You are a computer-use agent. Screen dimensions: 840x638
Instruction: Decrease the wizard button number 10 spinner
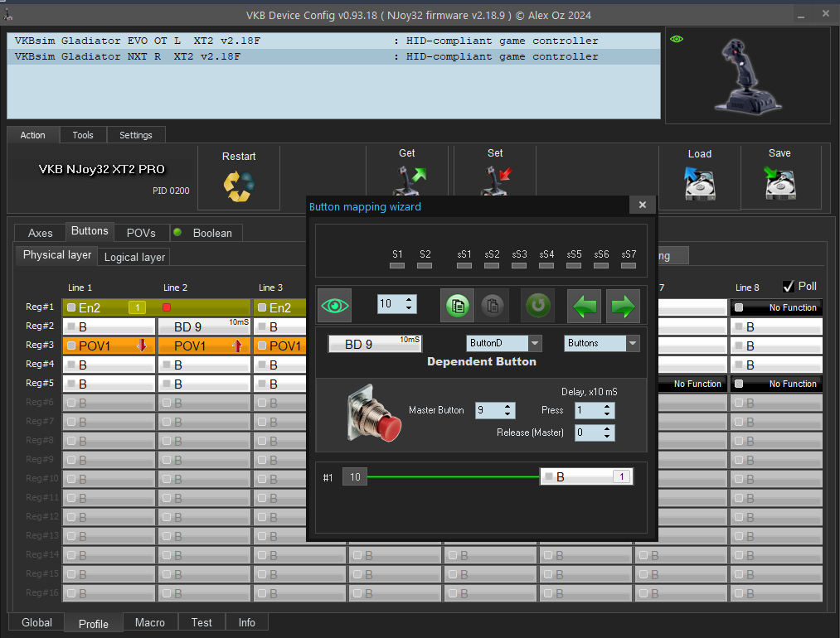point(410,308)
